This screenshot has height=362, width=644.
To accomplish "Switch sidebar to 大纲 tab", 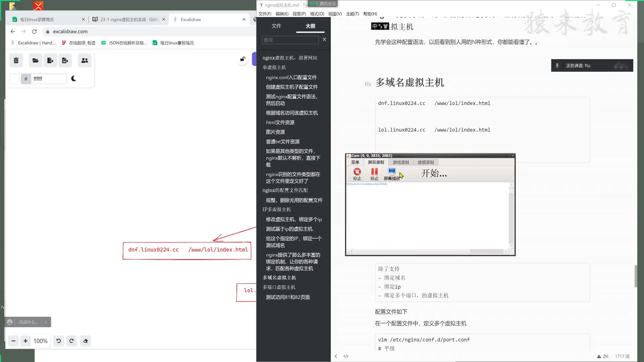I will pyautogui.click(x=310, y=26).
